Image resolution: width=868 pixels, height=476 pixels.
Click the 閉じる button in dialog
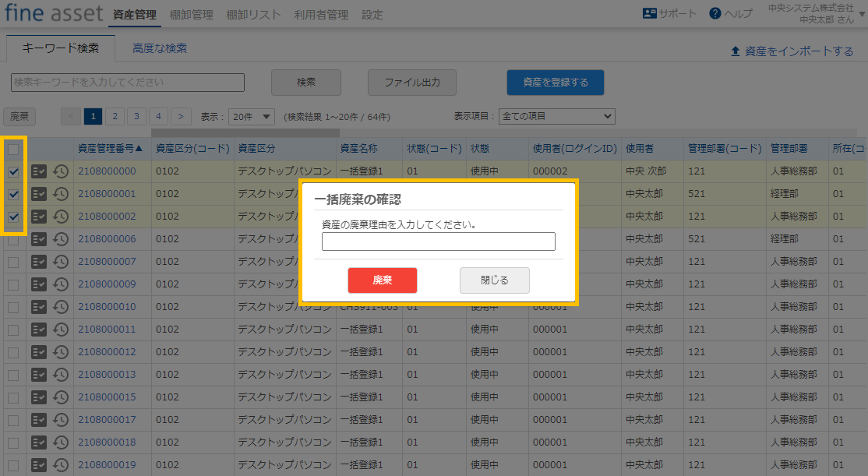coord(494,280)
